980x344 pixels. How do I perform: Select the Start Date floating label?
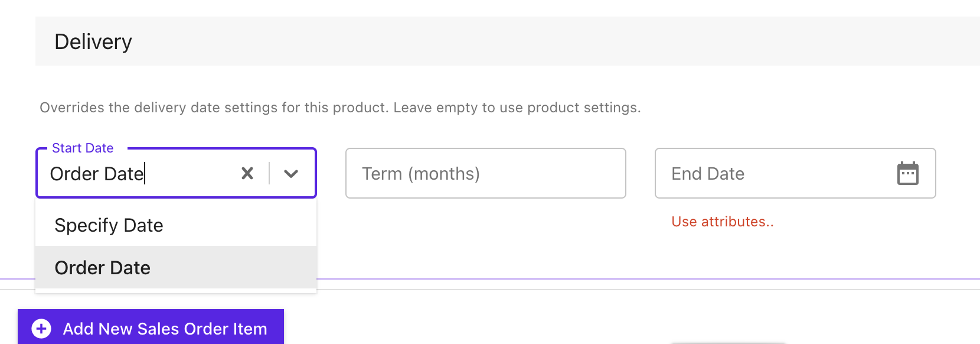83,148
